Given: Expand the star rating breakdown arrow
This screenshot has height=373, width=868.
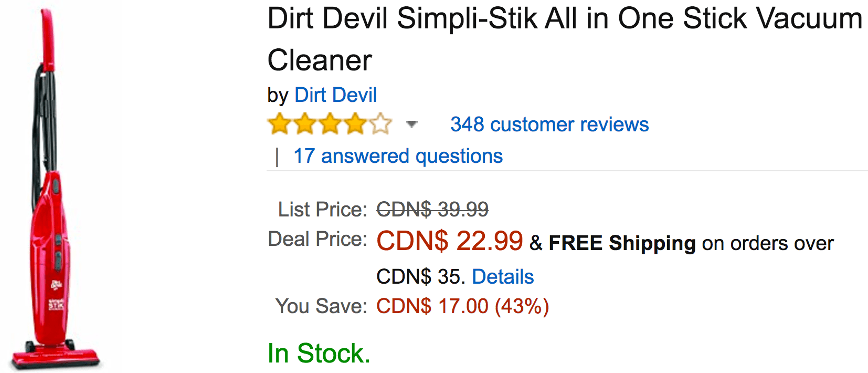Looking at the screenshot, I should pos(412,125).
